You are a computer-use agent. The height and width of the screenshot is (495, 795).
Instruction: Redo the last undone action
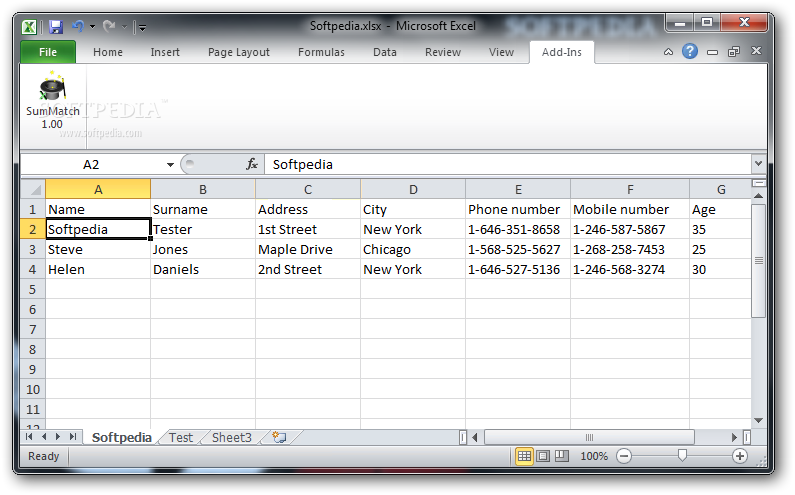point(109,26)
